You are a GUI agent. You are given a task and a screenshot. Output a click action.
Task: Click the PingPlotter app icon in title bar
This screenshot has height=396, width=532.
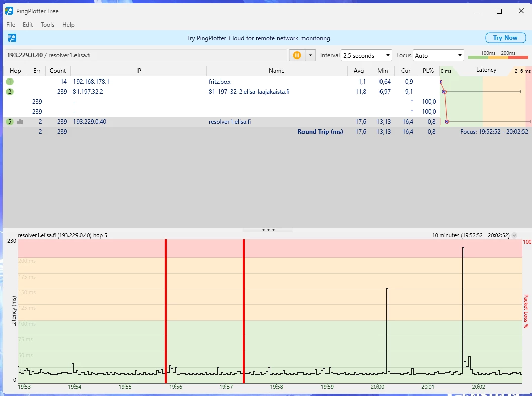tap(9, 11)
